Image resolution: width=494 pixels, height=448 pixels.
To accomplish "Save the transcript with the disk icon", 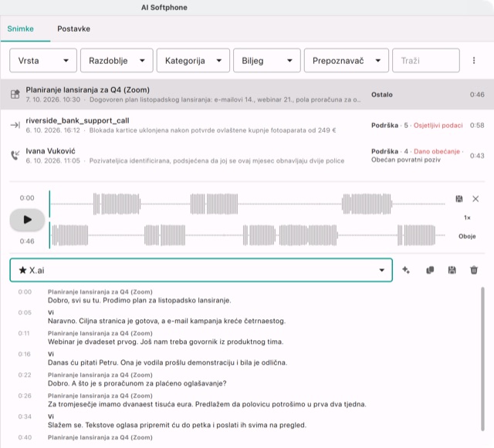I will click(452, 270).
